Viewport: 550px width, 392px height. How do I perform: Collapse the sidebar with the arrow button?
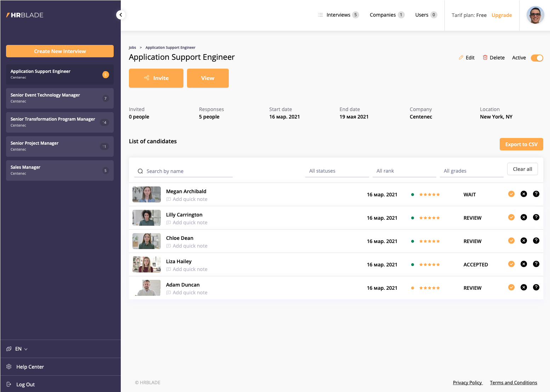point(121,15)
